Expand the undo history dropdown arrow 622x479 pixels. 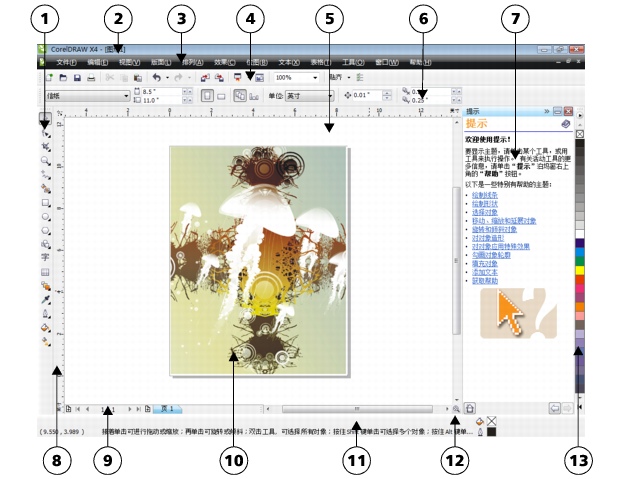[167, 78]
